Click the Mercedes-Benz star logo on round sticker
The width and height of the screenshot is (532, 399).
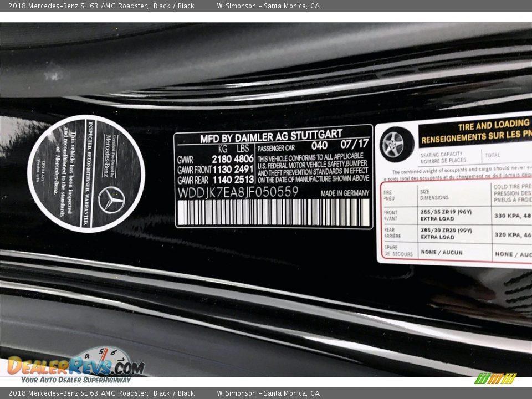(x=111, y=200)
